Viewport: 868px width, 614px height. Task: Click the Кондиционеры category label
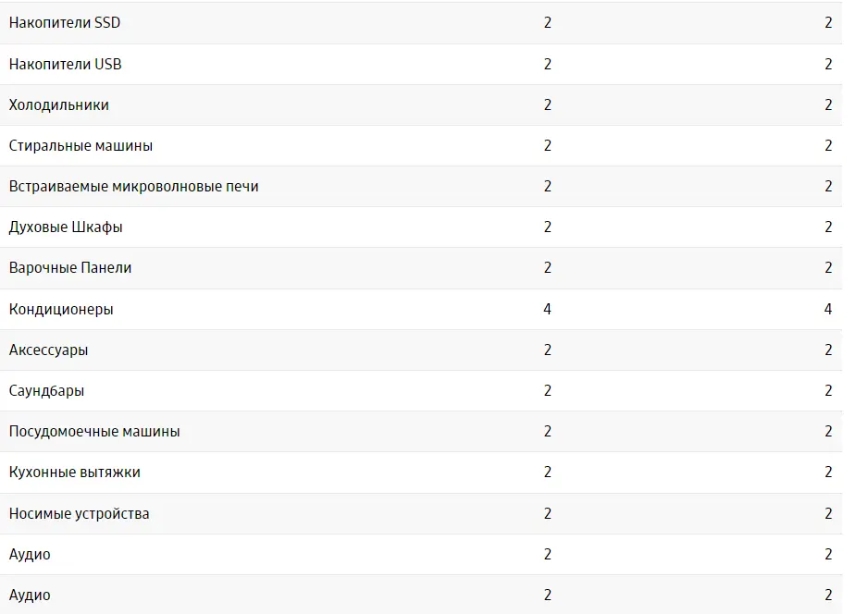(x=61, y=309)
